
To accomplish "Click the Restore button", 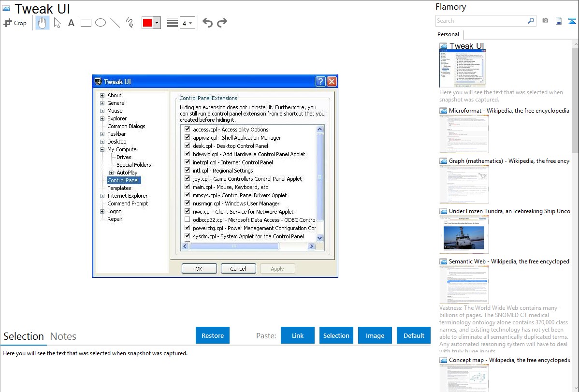I will tap(213, 335).
